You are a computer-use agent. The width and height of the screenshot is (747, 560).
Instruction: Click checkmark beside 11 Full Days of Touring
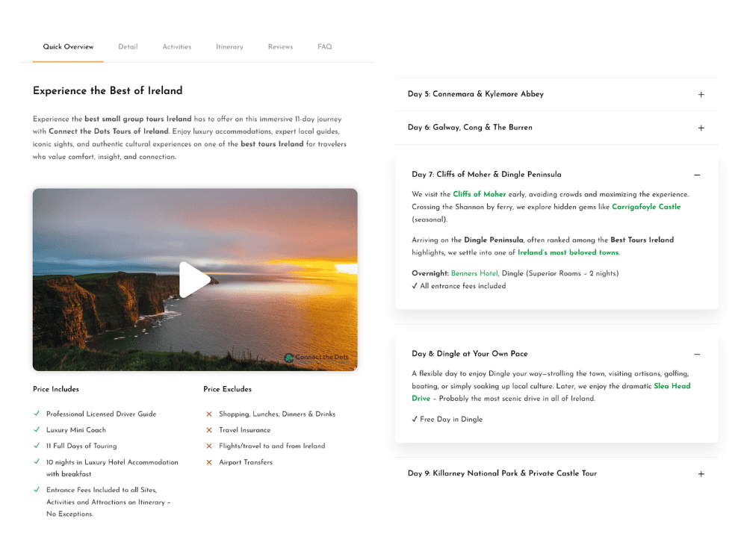pyautogui.click(x=37, y=445)
